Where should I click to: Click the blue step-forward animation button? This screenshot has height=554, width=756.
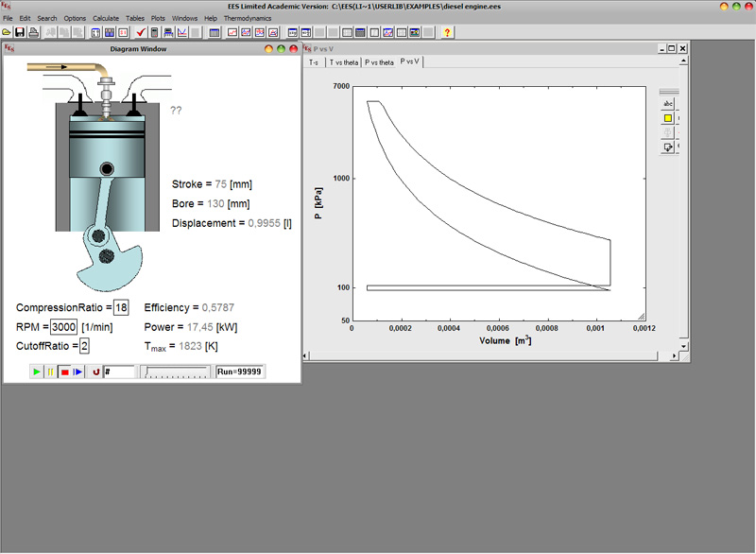click(x=78, y=372)
